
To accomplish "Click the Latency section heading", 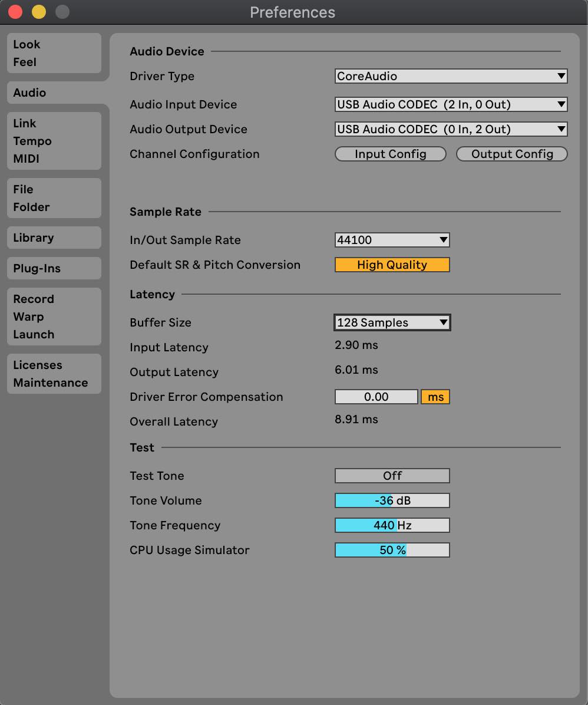I will click(152, 295).
